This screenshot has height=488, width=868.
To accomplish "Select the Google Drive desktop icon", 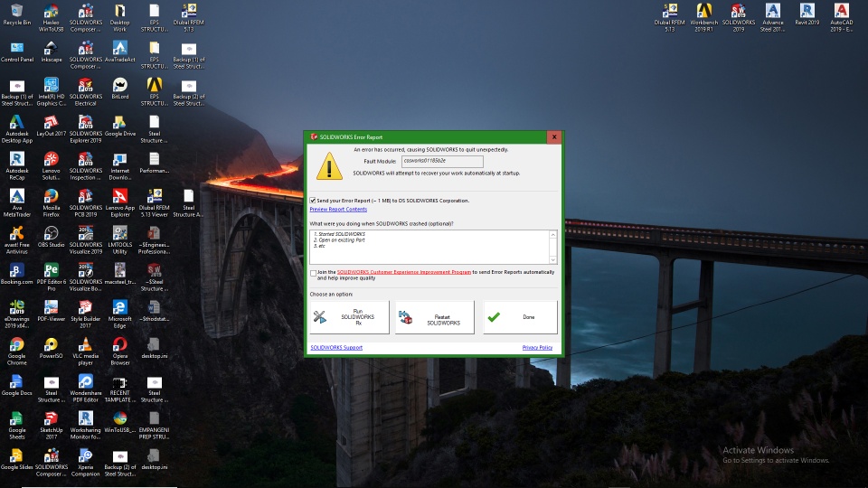I will 119,127.
